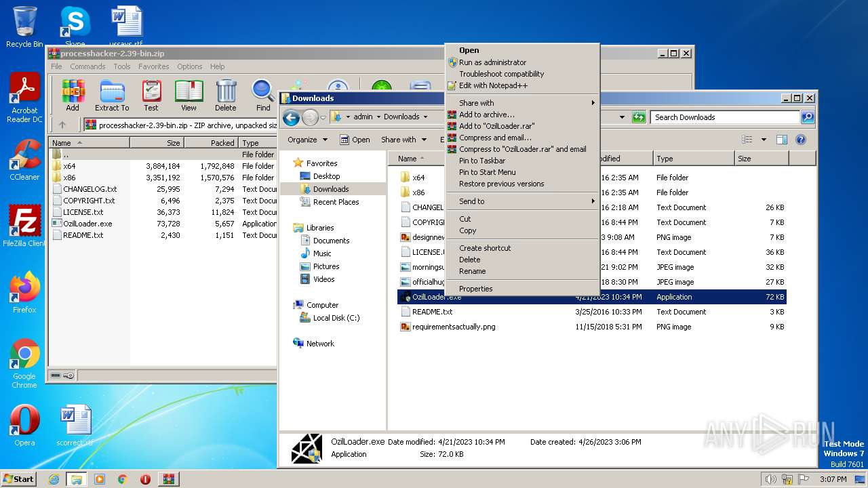Open Google Chrome desktop icon
Screen dimensions: 868x488
click(x=24, y=364)
